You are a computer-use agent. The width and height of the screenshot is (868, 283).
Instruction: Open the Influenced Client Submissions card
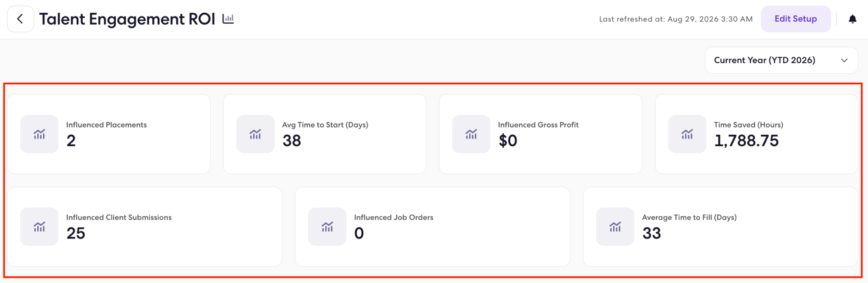[145, 227]
